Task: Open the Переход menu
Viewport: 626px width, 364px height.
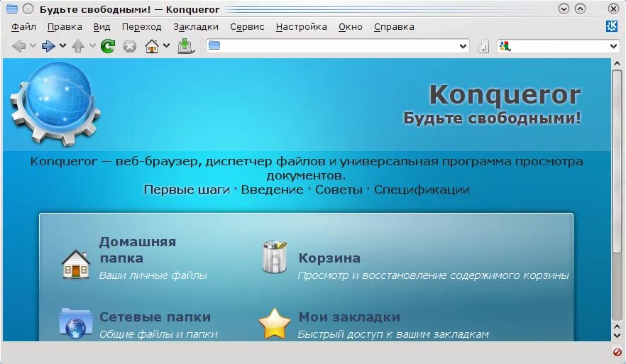Action: [x=142, y=27]
